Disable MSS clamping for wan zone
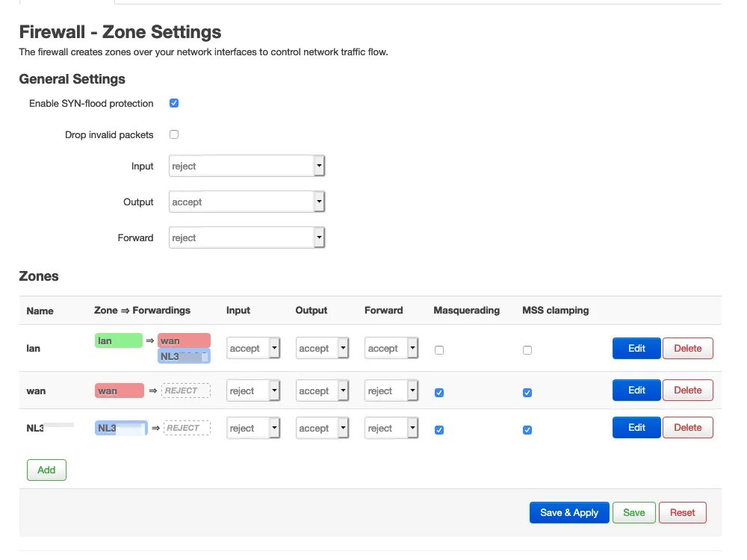747x560 pixels. (x=527, y=392)
